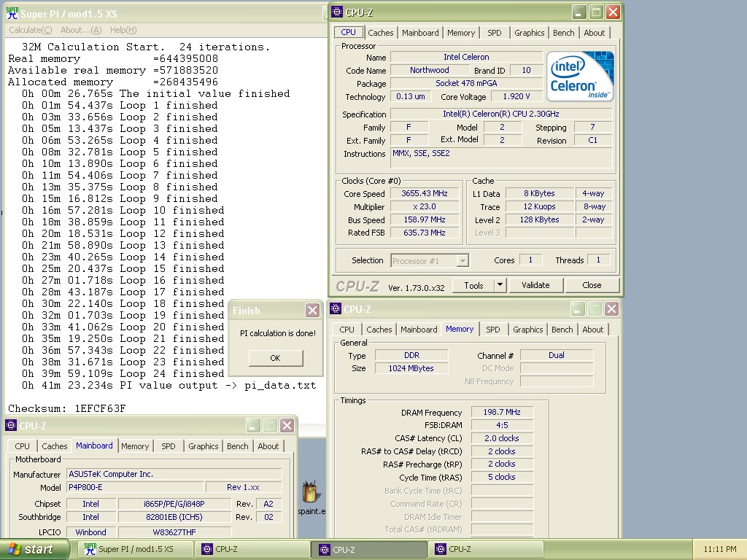Select Bench tab in the Memory CPU-Z window

point(562,330)
